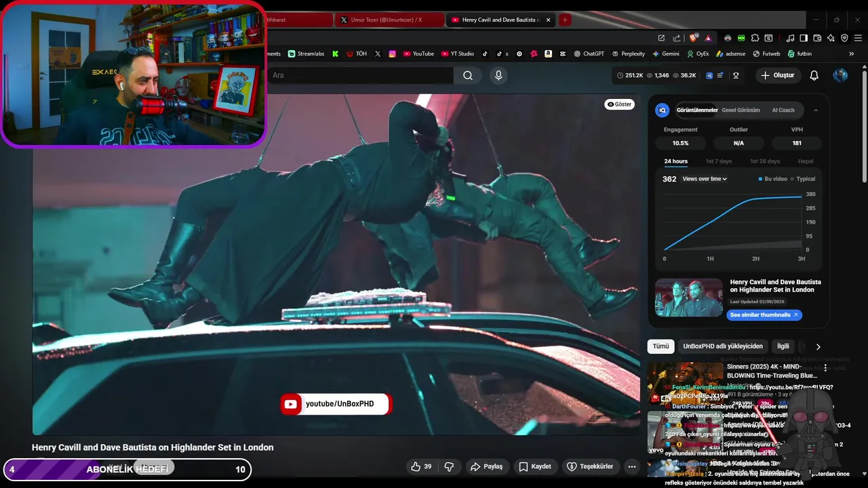Click the vidIQ logo in stats panel
The height and width of the screenshot is (488, 868).
point(663,110)
